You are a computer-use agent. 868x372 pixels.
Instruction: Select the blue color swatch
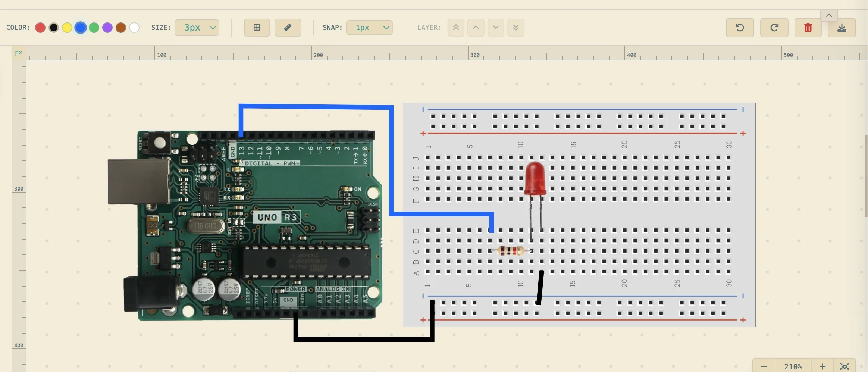coord(81,28)
